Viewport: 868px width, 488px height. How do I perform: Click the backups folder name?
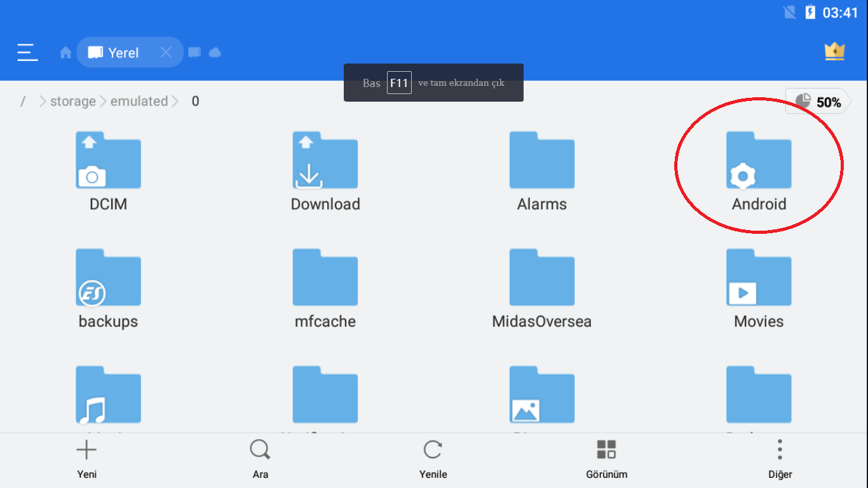click(x=108, y=322)
